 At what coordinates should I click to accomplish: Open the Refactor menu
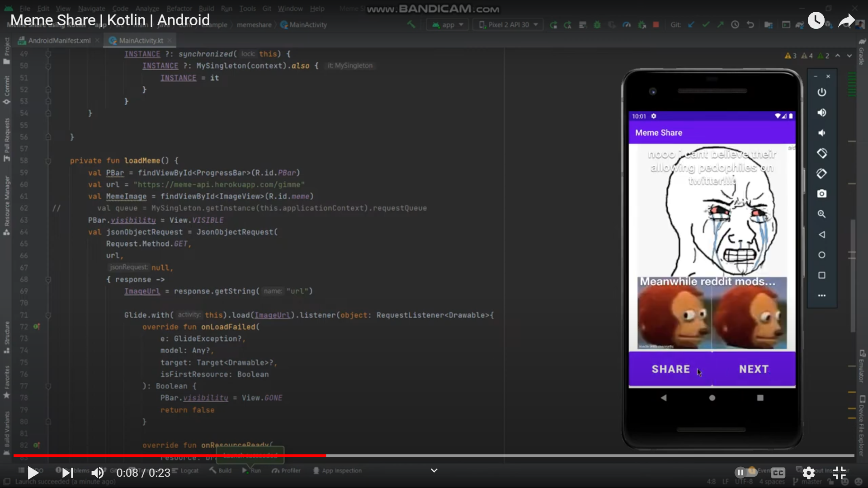coord(179,9)
